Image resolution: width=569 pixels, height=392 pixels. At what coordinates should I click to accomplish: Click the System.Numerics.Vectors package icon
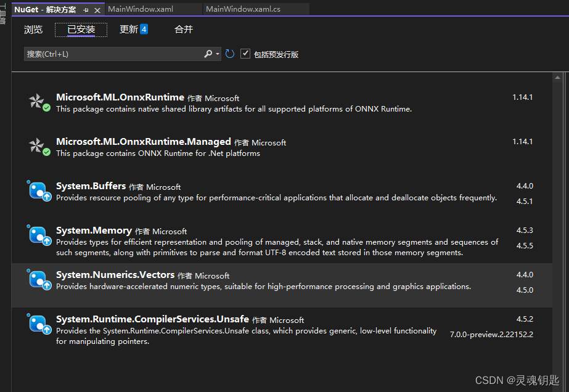(x=39, y=280)
